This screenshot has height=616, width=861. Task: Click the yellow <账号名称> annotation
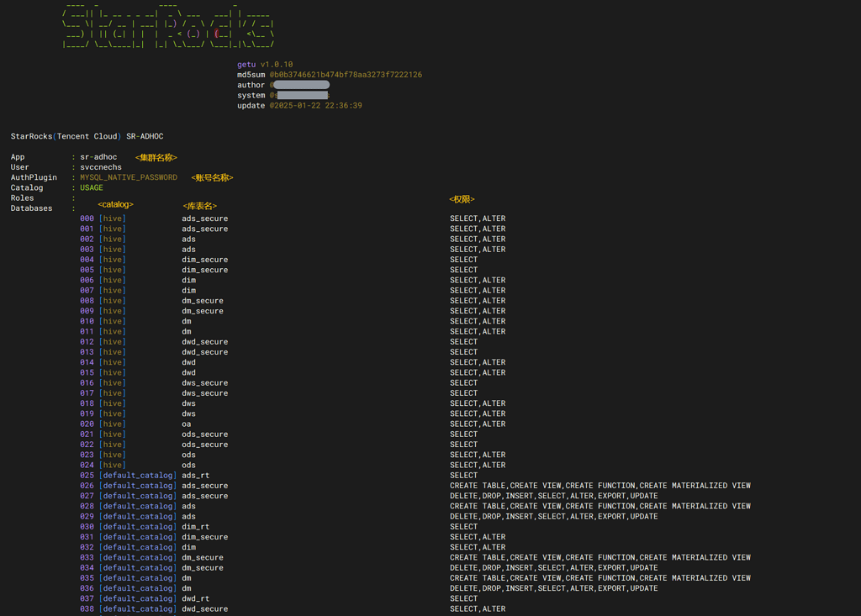tap(212, 177)
